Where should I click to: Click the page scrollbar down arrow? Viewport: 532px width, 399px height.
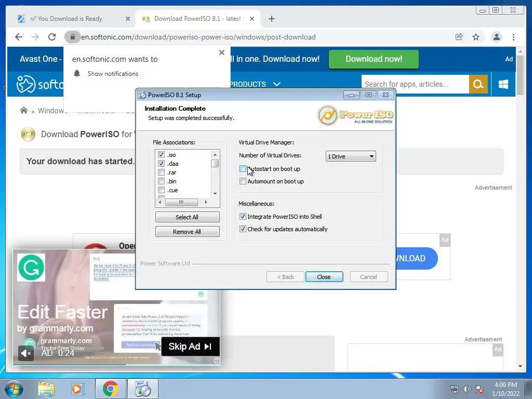520,366
